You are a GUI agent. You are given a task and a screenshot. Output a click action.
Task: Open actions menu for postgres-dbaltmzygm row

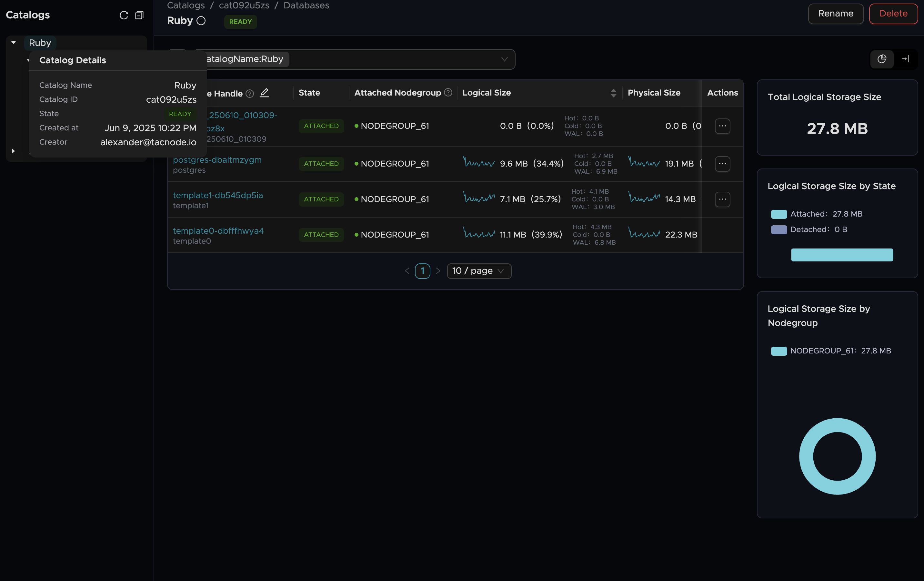722,164
